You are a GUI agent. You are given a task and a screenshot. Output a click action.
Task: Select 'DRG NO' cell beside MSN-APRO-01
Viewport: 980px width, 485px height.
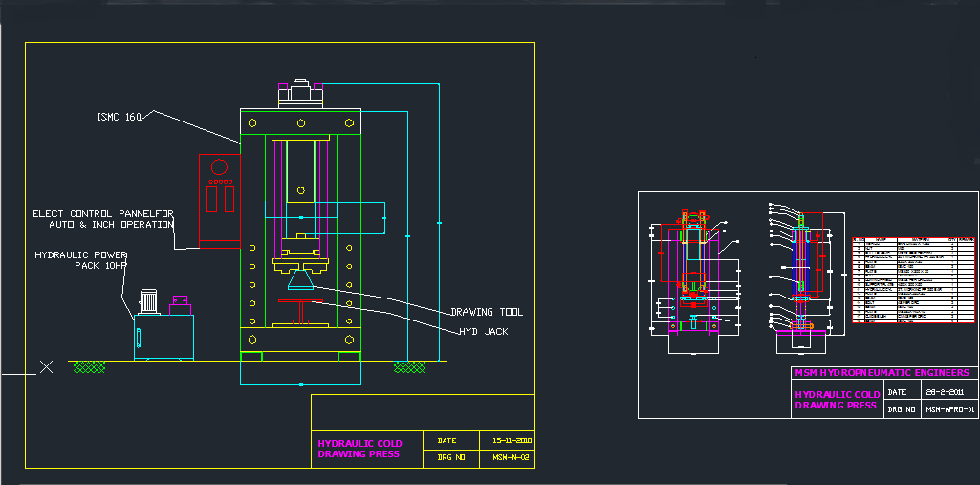pyautogui.click(x=903, y=410)
